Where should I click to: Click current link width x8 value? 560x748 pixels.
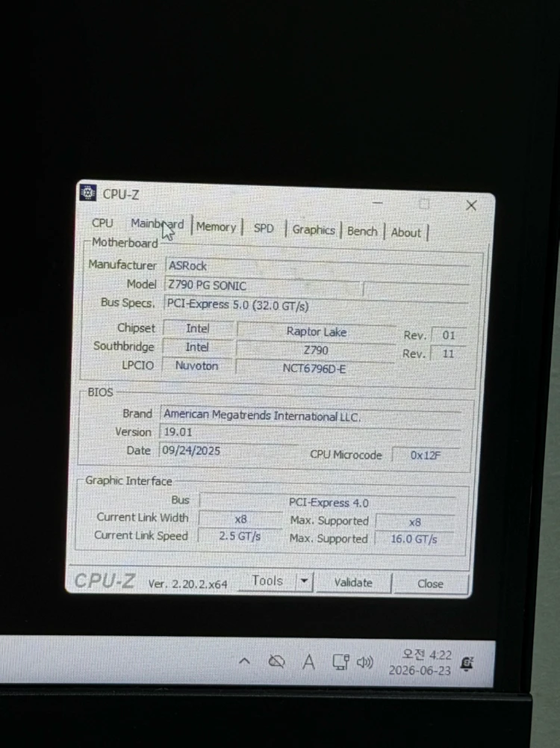[240, 519]
